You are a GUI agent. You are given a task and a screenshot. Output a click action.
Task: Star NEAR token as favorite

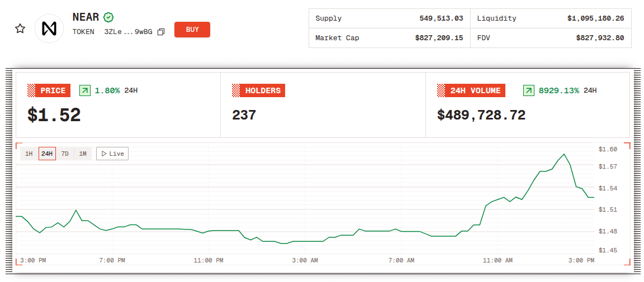click(20, 28)
